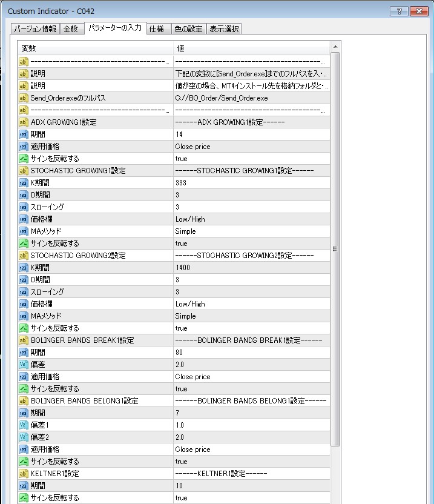Click the double icon of 偏差 2.0

23,365
